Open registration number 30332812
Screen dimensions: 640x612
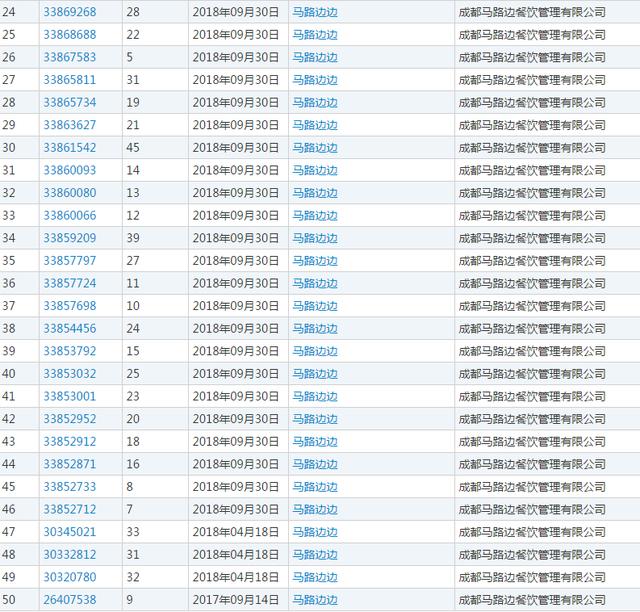[70, 555]
